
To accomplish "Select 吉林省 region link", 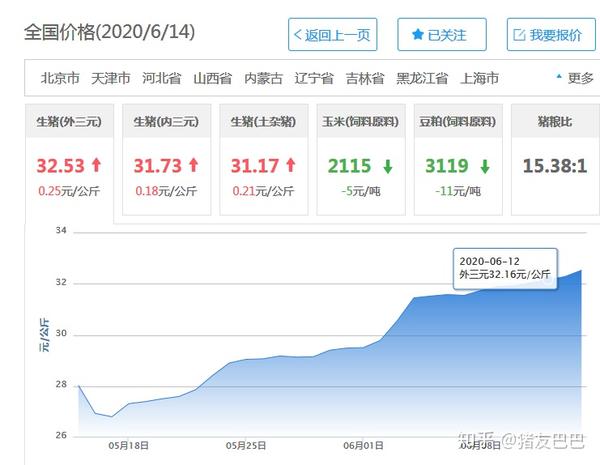I will tap(365, 78).
